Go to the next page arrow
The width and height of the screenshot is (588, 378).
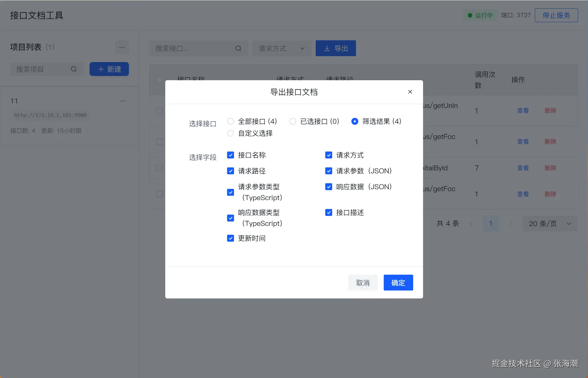(510, 223)
